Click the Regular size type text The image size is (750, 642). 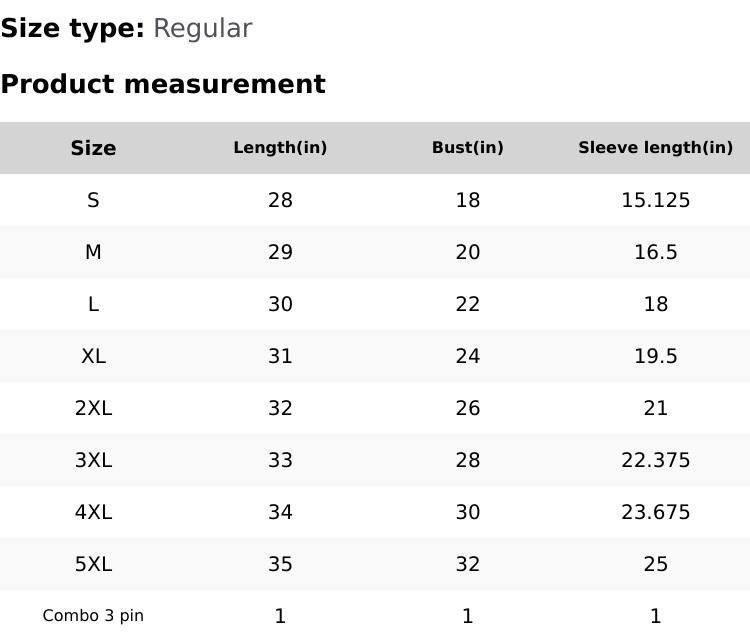[x=202, y=28]
